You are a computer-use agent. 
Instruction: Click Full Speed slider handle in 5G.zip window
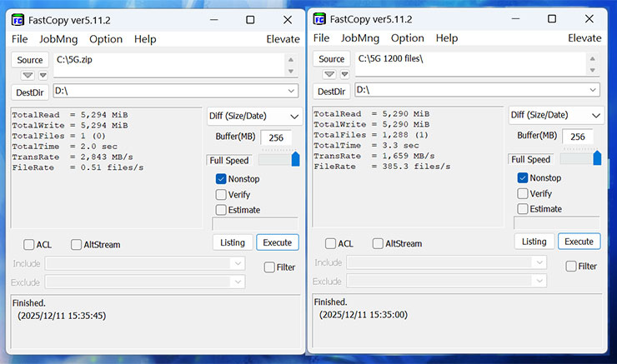click(x=295, y=158)
